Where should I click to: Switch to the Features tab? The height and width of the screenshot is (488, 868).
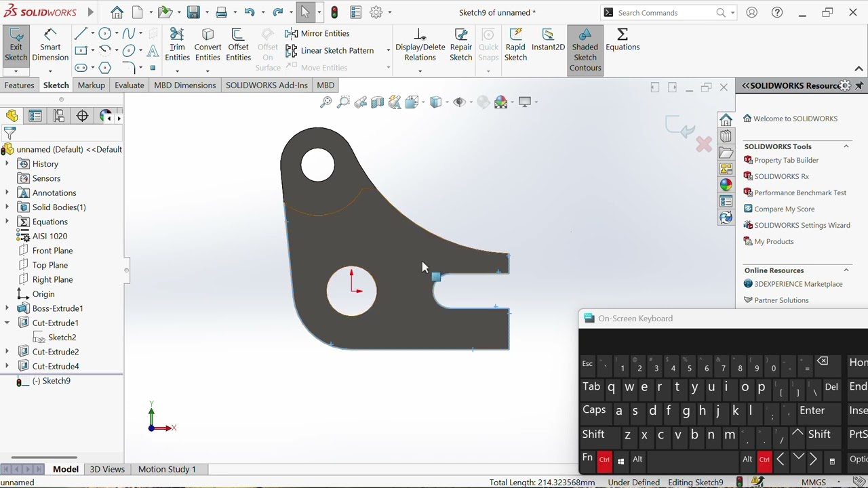pyautogui.click(x=19, y=85)
